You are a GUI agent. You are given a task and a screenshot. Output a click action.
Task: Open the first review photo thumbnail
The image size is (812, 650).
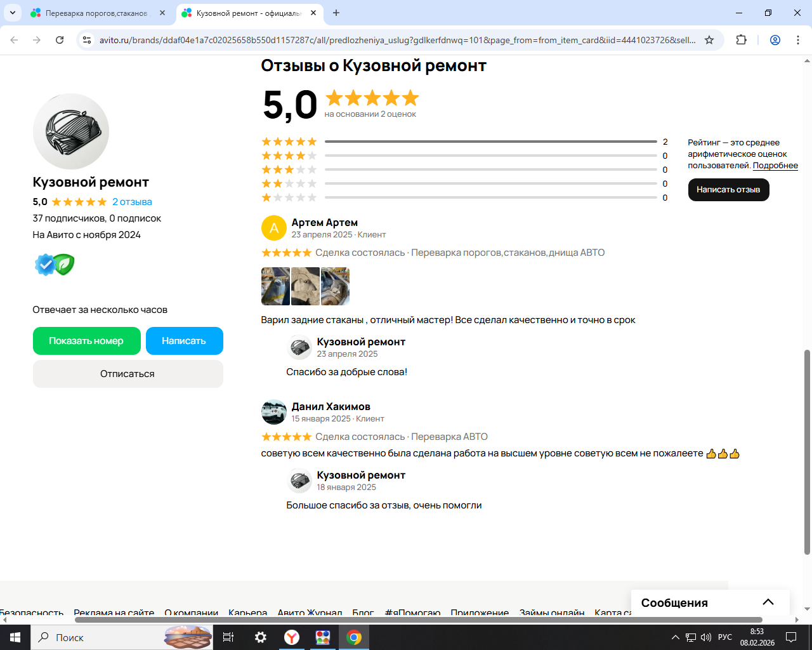pyautogui.click(x=275, y=286)
